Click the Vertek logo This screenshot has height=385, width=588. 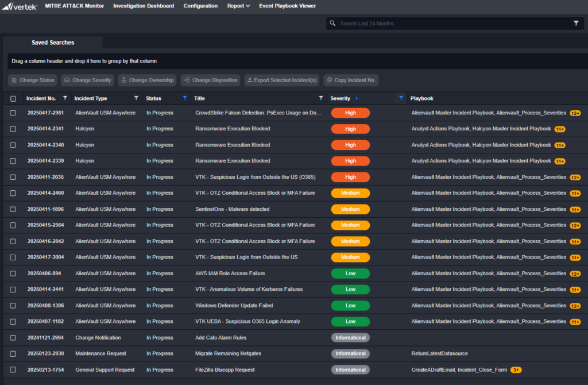[x=20, y=6]
